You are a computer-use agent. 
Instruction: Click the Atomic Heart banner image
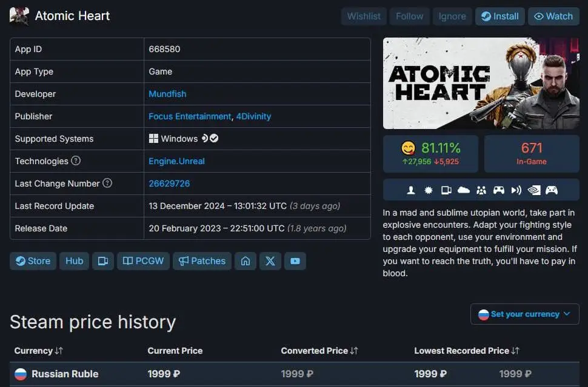481,83
